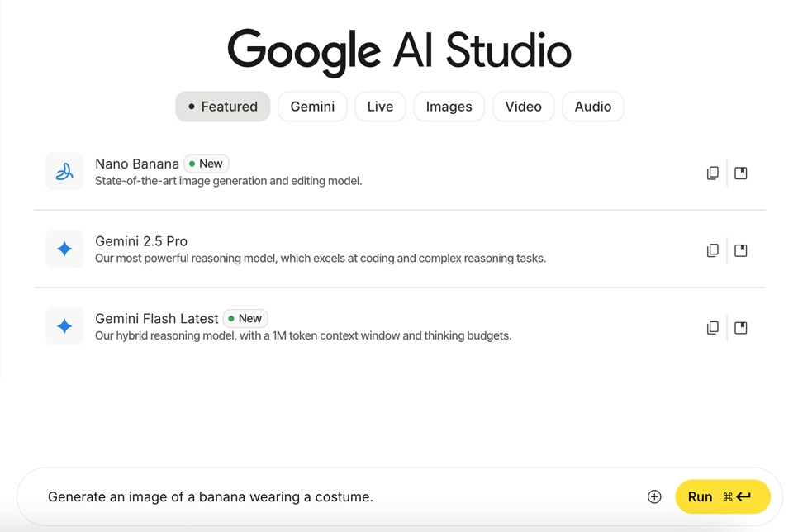Bookmark the Gemini 2.5 Pro model
The height and width of the screenshot is (532, 798).
click(741, 249)
